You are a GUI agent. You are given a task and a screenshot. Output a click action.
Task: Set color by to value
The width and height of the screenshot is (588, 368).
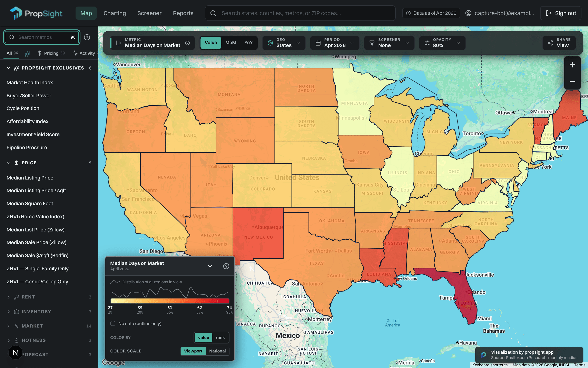[x=203, y=338]
